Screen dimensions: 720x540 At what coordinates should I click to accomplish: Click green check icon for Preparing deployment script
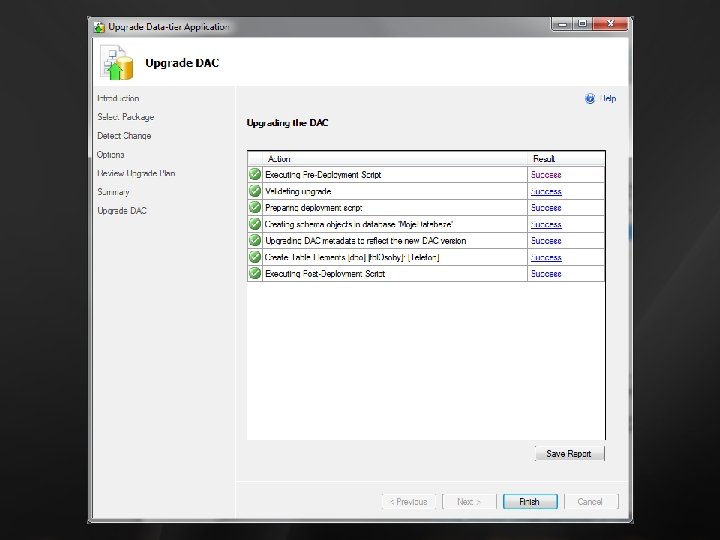[x=255, y=208]
